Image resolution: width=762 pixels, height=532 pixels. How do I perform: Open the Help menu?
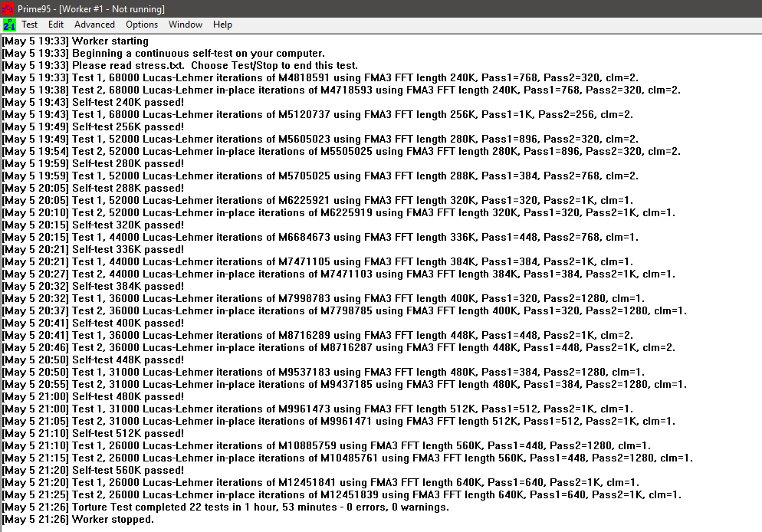pos(222,25)
